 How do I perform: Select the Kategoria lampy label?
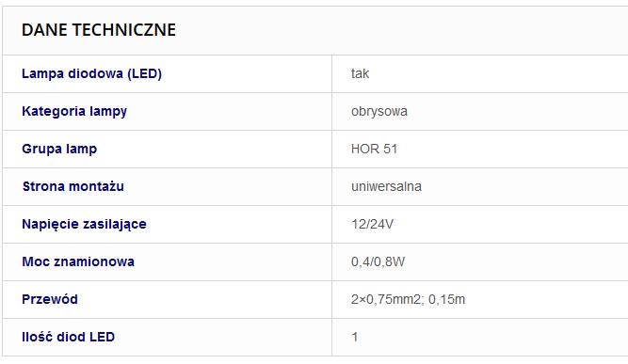74,111
